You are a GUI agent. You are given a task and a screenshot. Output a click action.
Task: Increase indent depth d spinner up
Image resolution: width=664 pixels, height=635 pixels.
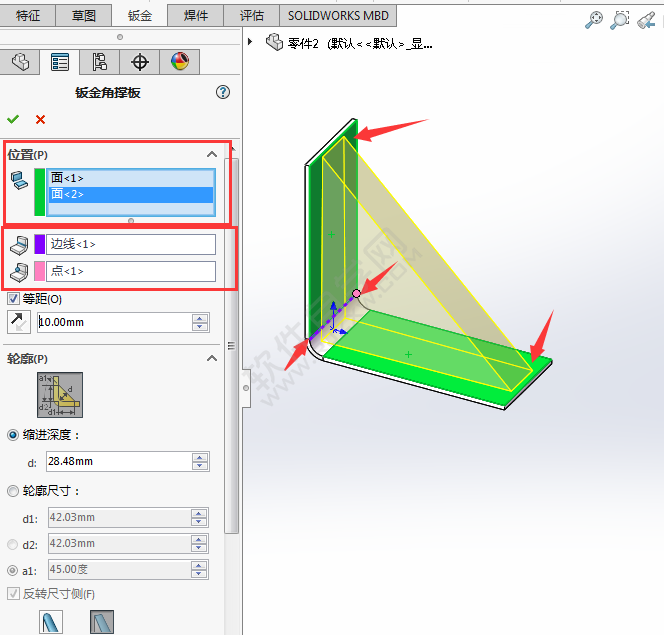pos(200,457)
